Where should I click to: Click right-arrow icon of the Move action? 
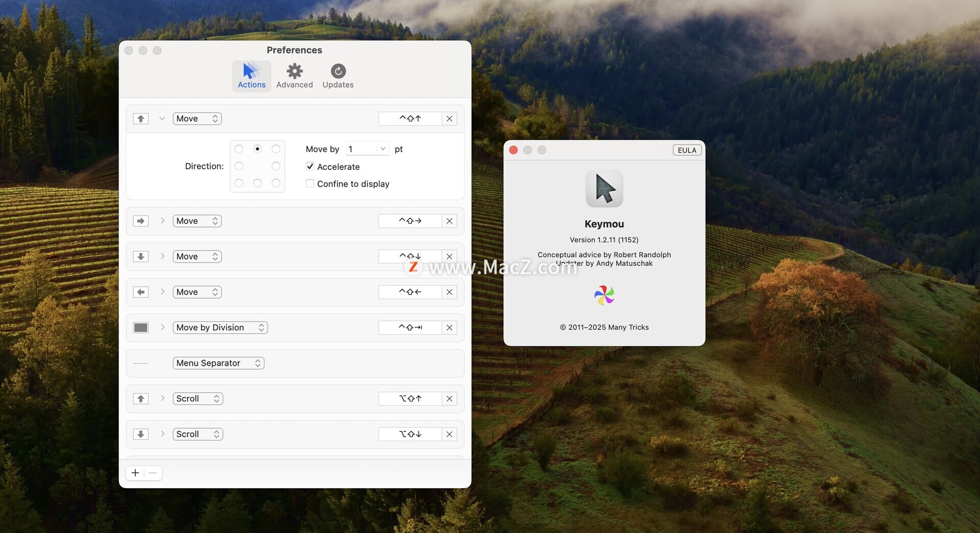[x=141, y=221]
